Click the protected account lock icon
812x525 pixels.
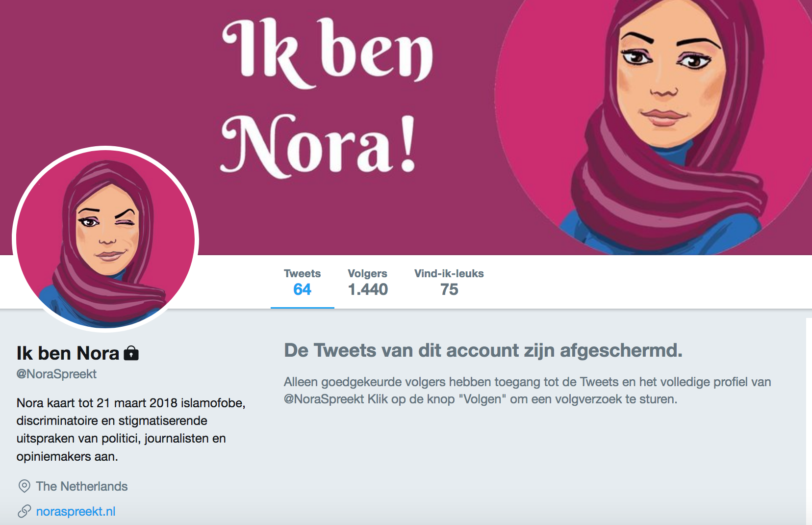pos(131,353)
